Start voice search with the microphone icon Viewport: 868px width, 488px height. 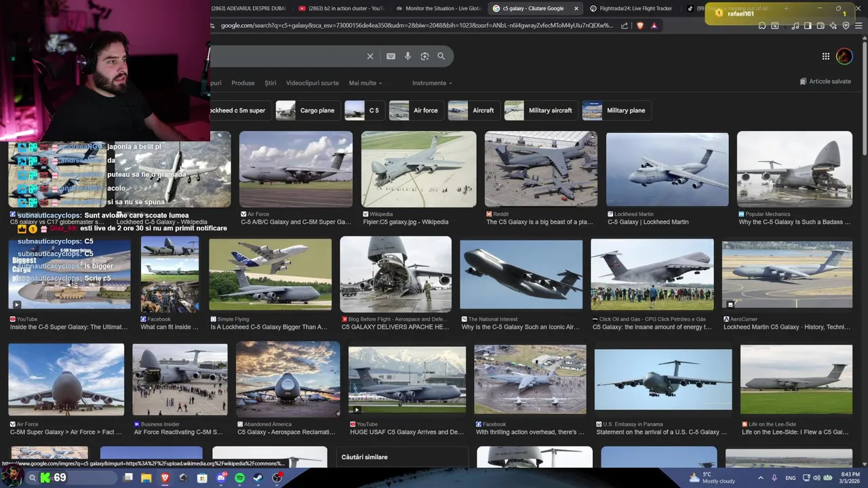click(408, 56)
